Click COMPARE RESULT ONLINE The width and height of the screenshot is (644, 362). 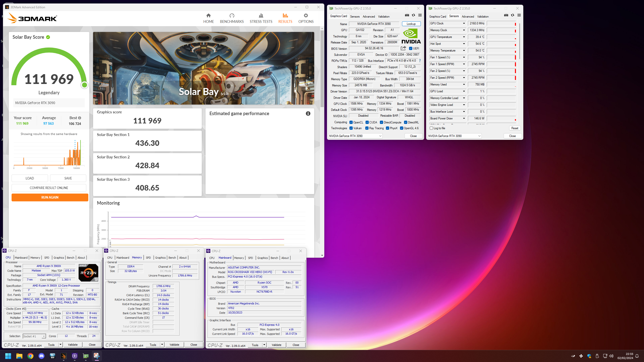tap(49, 188)
